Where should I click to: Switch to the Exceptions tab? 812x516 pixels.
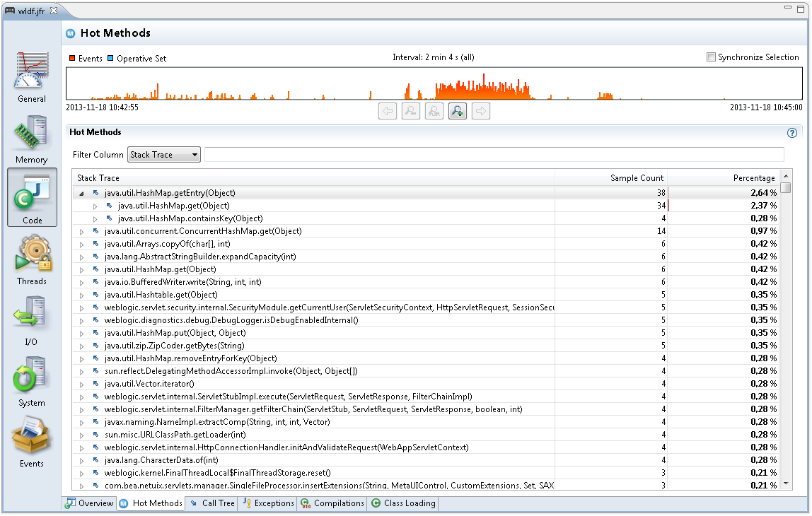268,503
